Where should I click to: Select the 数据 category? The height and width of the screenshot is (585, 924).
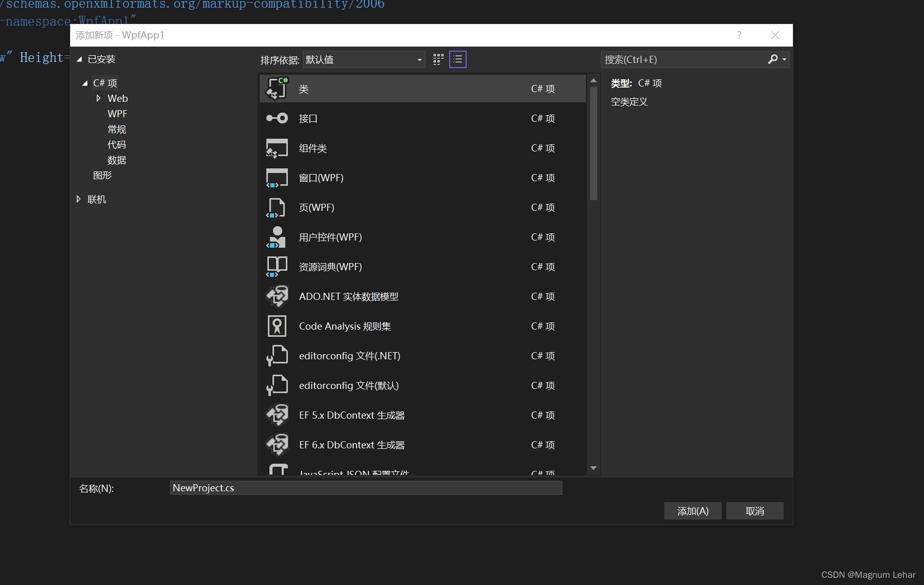tap(117, 160)
